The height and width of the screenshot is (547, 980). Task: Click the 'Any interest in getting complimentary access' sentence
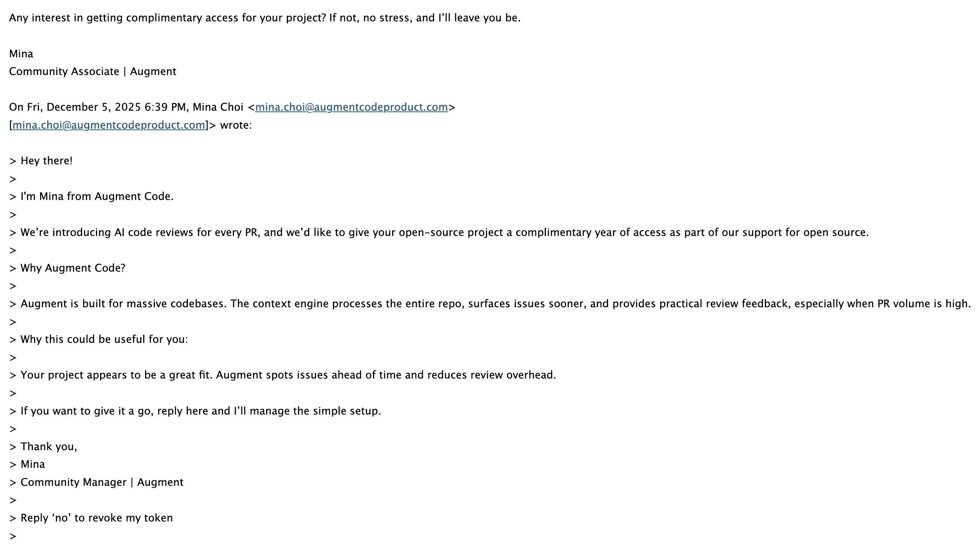click(264, 18)
